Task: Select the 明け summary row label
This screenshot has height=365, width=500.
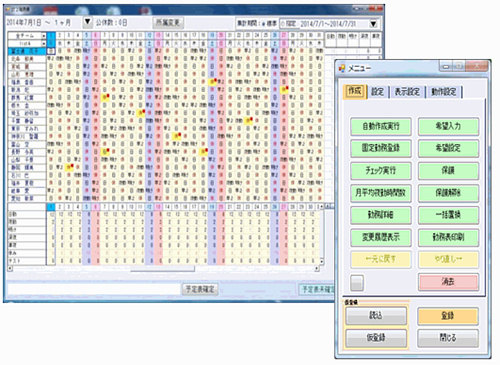Action: [x=27, y=230]
